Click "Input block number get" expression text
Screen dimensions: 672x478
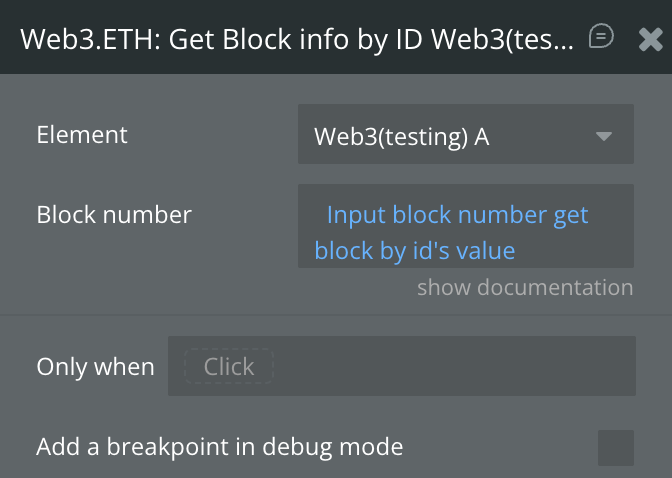pyautogui.click(x=457, y=215)
